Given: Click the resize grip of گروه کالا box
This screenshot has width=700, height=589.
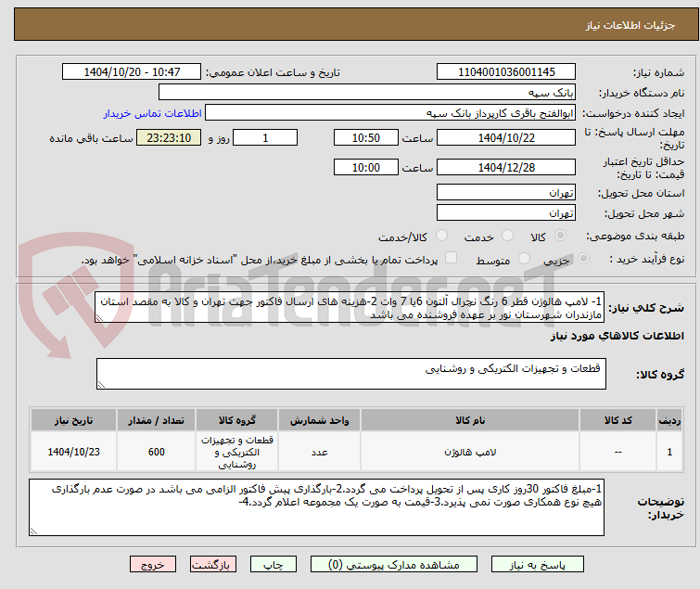Looking at the screenshot, I should click(101, 385).
